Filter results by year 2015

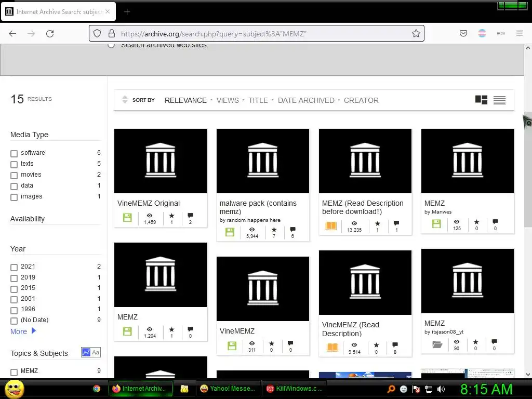pyautogui.click(x=14, y=289)
